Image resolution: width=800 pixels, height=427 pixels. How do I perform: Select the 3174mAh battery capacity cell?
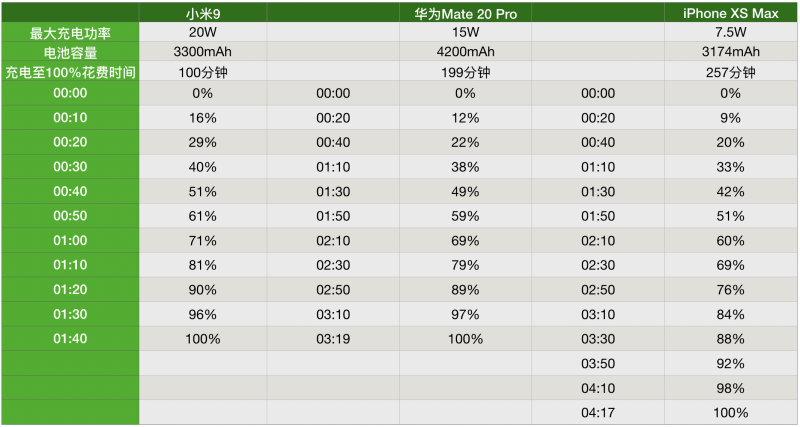(730, 52)
